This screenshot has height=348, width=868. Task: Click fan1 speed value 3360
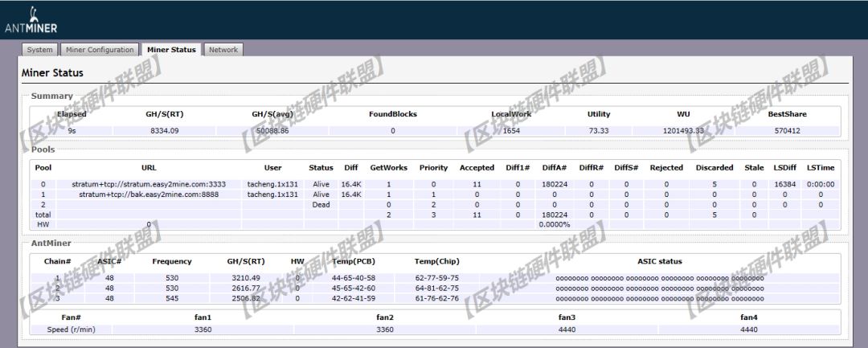pos(203,330)
